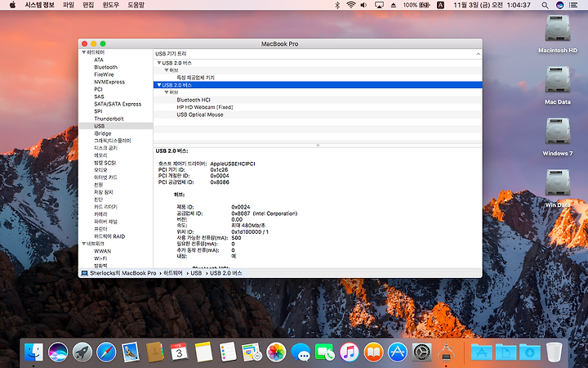Open the 시스템 정보 menu

pos(39,5)
